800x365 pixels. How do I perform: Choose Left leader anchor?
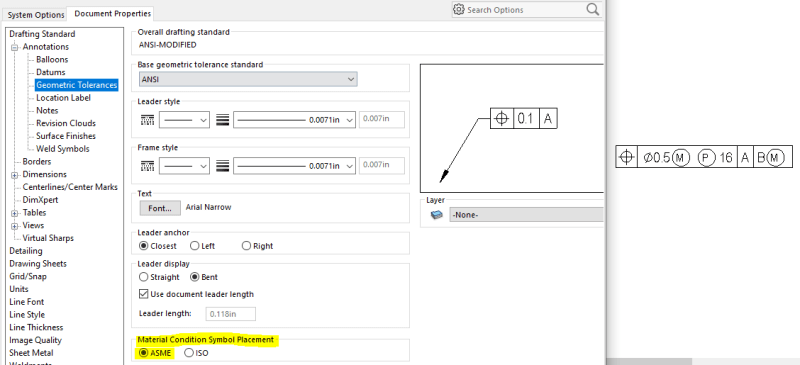point(203,246)
